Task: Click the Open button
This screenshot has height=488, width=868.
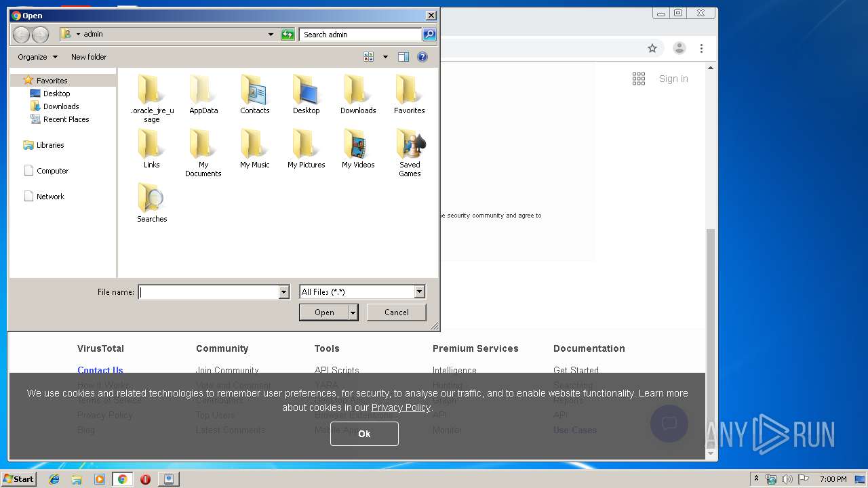Action: [324, 312]
